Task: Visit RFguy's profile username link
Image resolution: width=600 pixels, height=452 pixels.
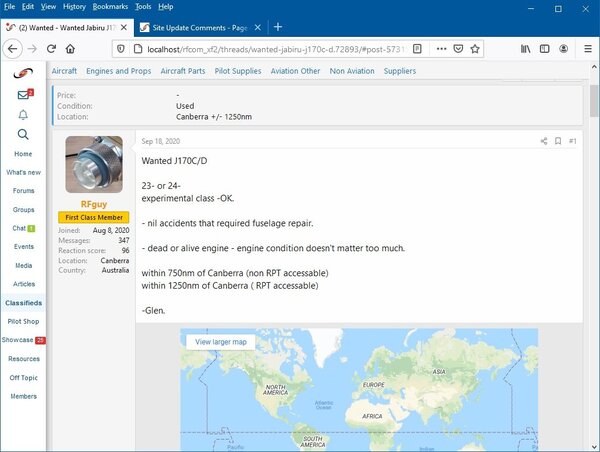Action: tap(94, 204)
